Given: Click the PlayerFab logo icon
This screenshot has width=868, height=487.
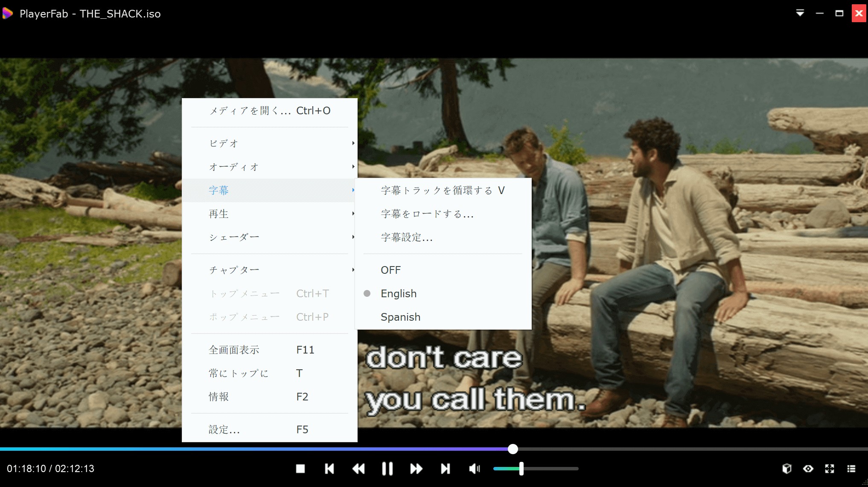Looking at the screenshot, I should tap(8, 13).
